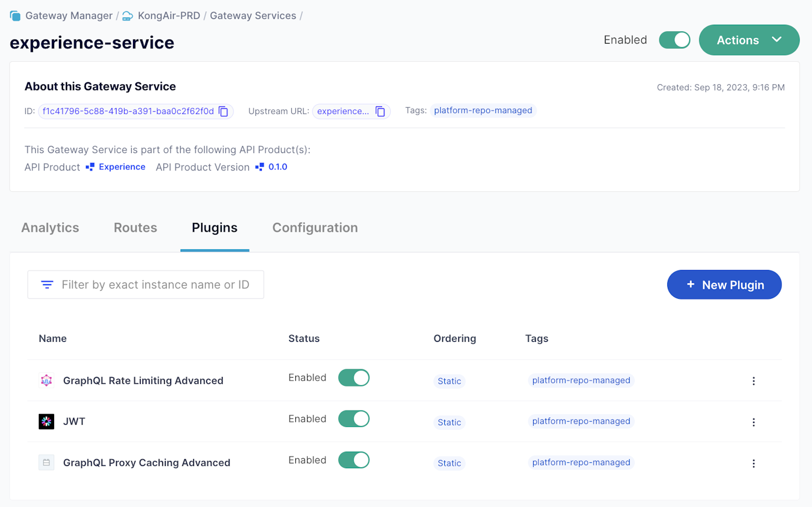Click the GraphQL Proxy Caching Advanced plugin icon
Viewport: 812px width, 507px height.
46,462
